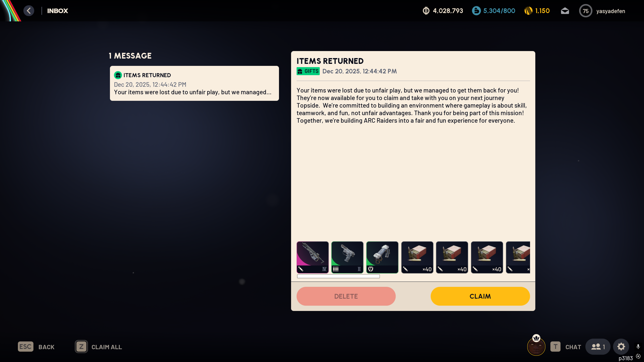This screenshot has width=644, height=362.
Task: Click the blue 5,304/800 currency icon
Action: click(x=476, y=11)
